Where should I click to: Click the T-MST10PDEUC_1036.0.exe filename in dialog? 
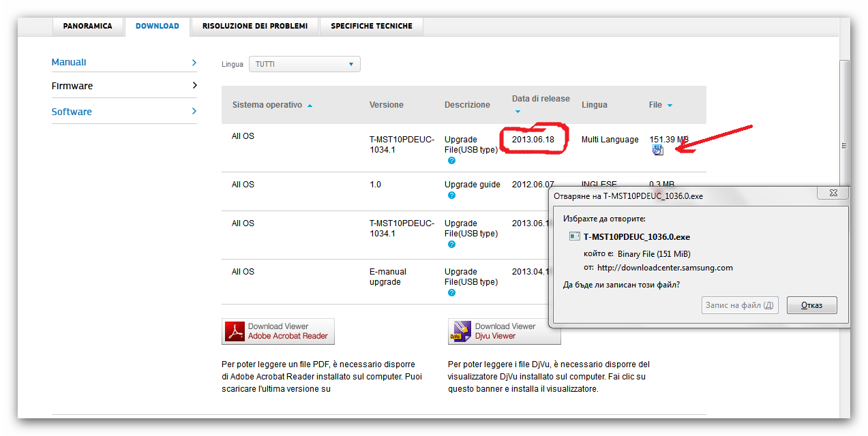tap(637, 237)
